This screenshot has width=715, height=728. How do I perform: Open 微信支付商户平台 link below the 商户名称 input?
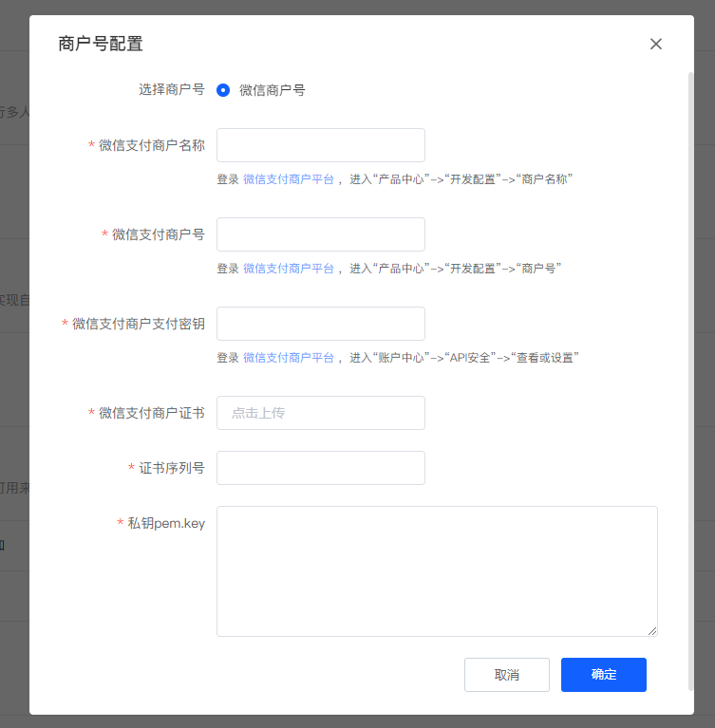[x=289, y=178]
